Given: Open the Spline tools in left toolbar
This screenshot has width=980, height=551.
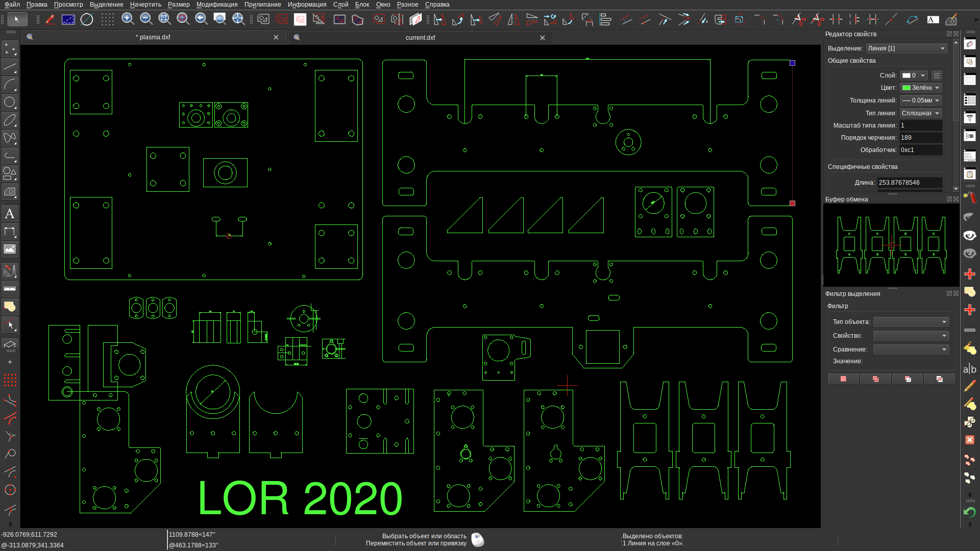Looking at the screenshot, I should click(10, 138).
